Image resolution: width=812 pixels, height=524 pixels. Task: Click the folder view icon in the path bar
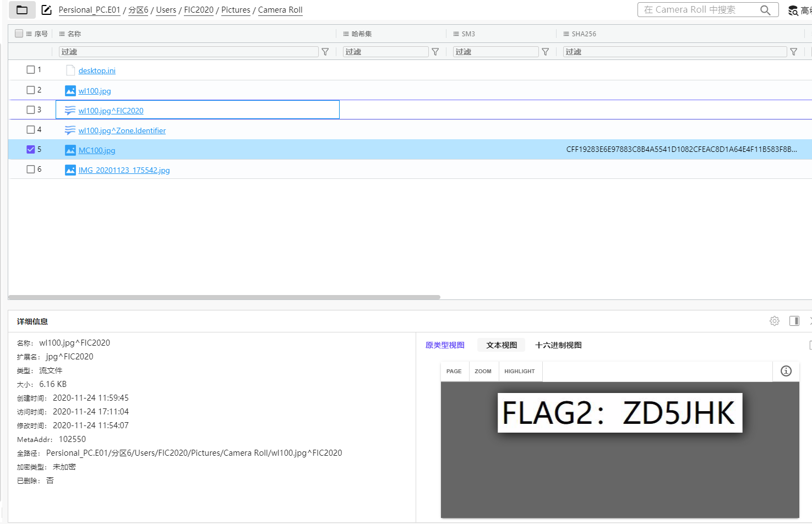(x=22, y=10)
